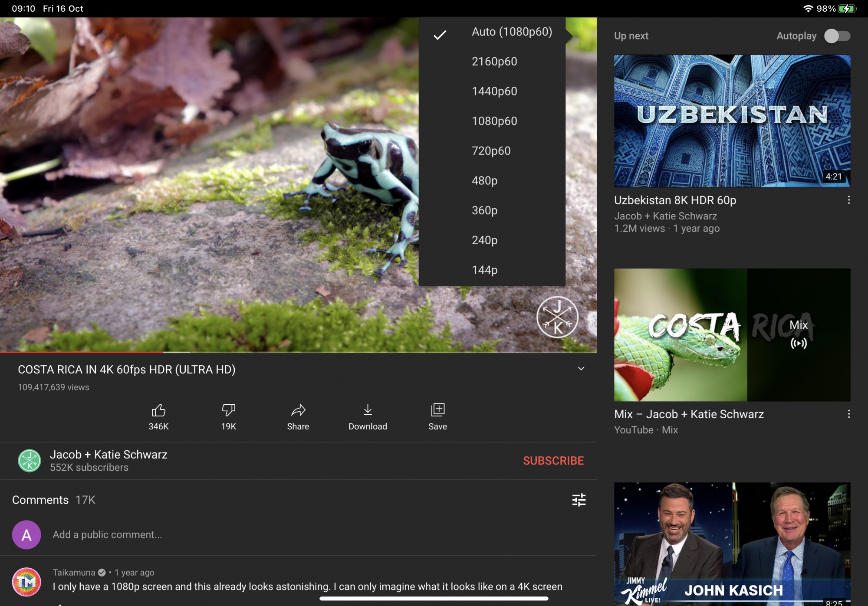Select 720p60 from quality menu
Screen dimensions: 868x606
(491, 151)
